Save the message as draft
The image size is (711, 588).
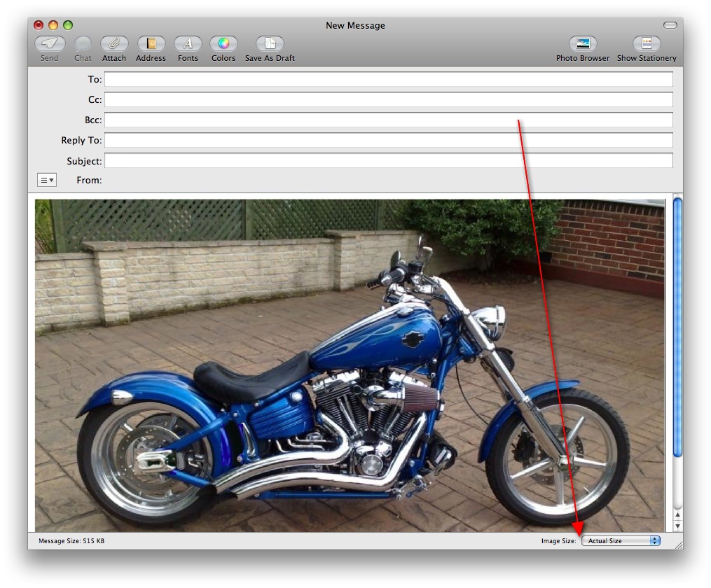(270, 43)
